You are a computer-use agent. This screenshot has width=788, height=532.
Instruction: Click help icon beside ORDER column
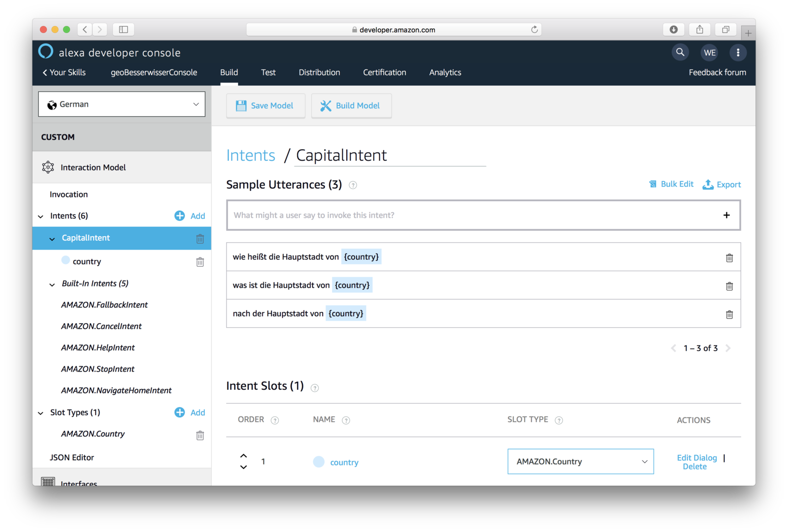275,420
